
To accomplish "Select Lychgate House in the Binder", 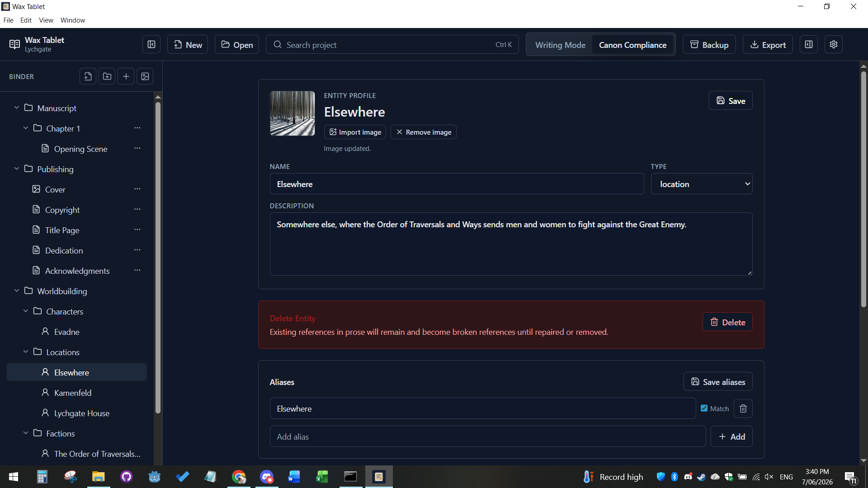I will point(77,413).
